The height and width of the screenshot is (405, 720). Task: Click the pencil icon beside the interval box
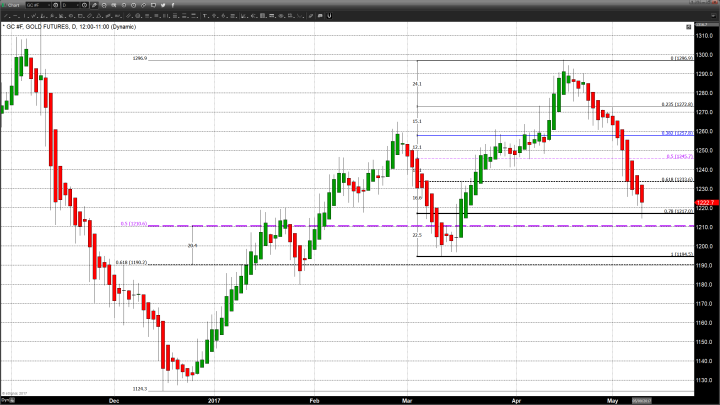click(93, 6)
